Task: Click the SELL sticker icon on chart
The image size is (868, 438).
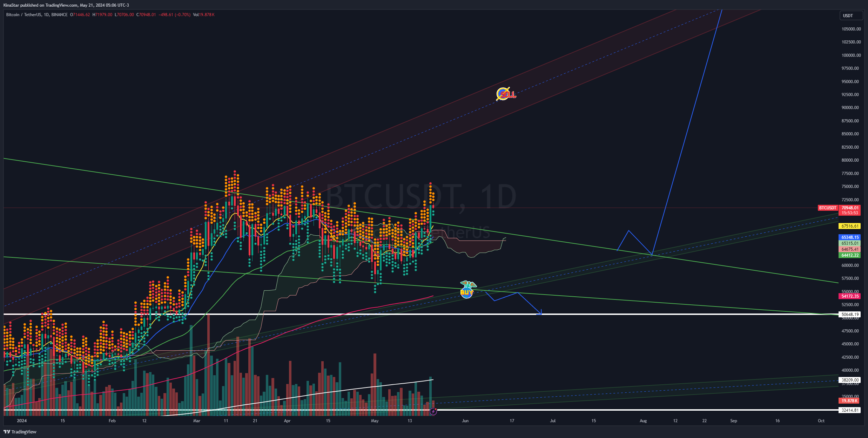Action: pyautogui.click(x=506, y=94)
